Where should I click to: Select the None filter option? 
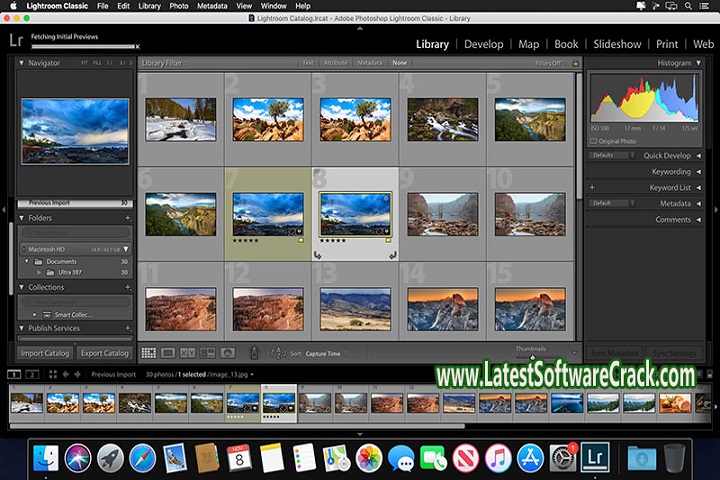pyautogui.click(x=399, y=63)
